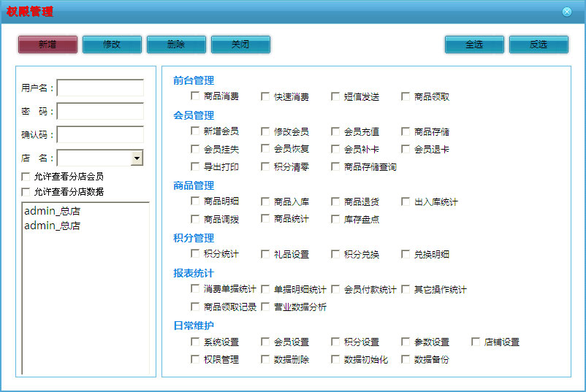The width and height of the screenshot is (586, 392).
Task: Click the 新增 button
Action: (x=47, y=45)
